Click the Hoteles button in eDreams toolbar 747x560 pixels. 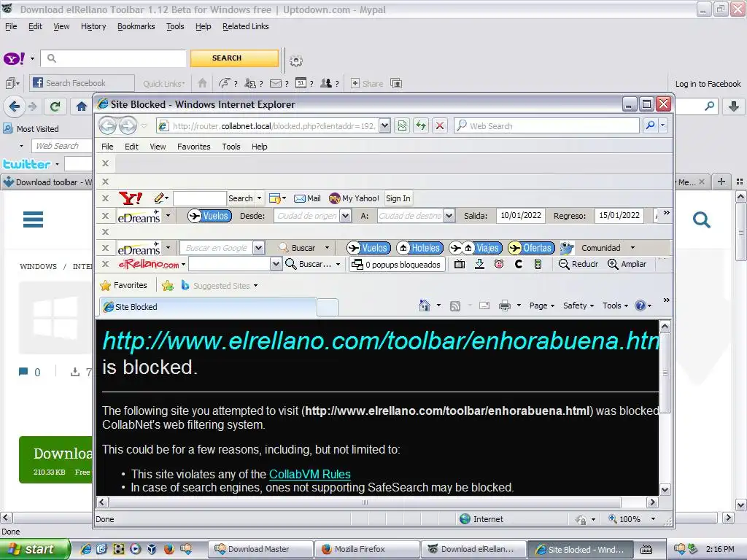pos(419,248)
